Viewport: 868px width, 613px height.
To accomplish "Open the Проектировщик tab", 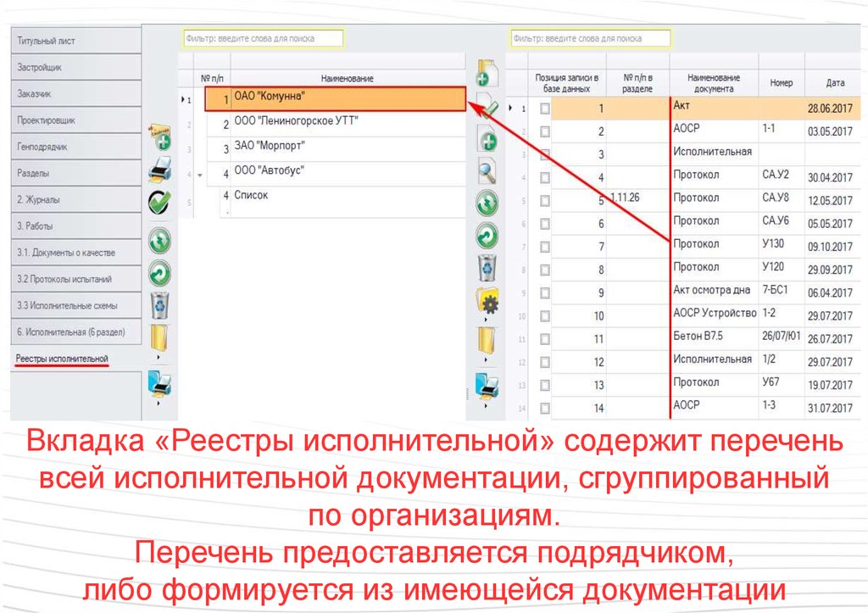I will click(76, 120).
